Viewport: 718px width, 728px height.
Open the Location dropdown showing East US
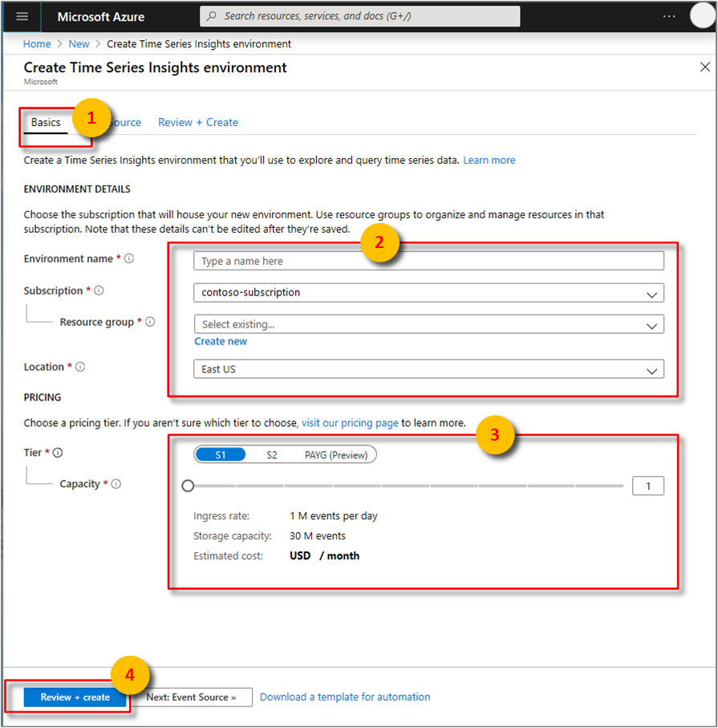428,368
